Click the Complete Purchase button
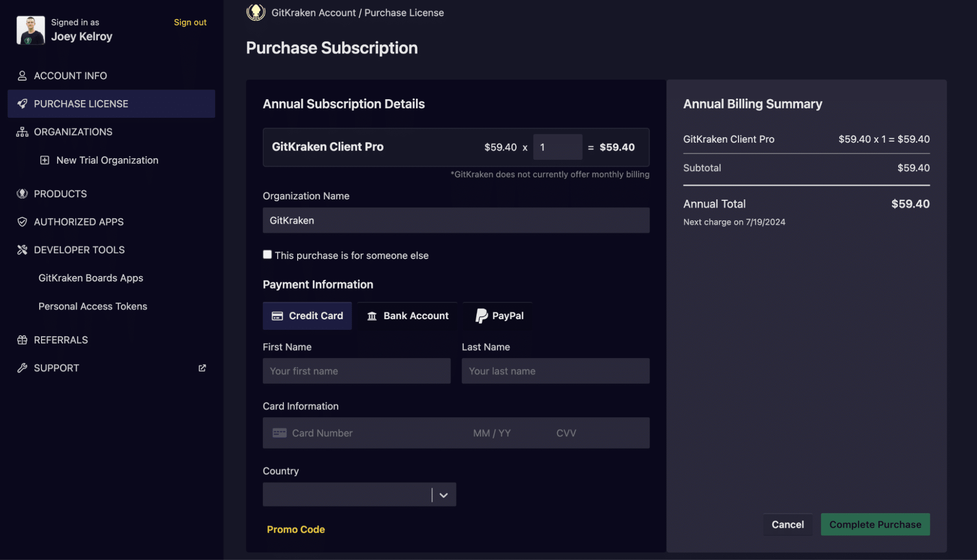The height and width of the screenshot is (560, 977). tap(875, 524)
